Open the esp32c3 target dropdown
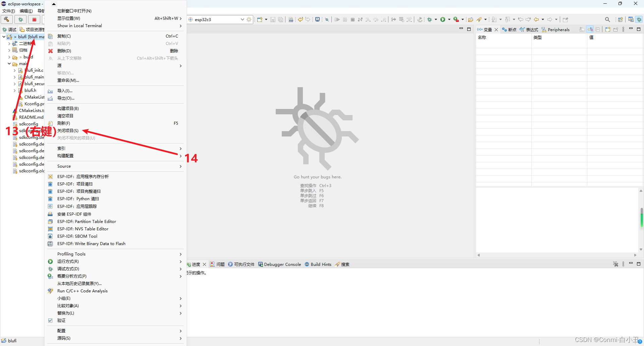Screen dimensions: 644x346 pos(242,19)
